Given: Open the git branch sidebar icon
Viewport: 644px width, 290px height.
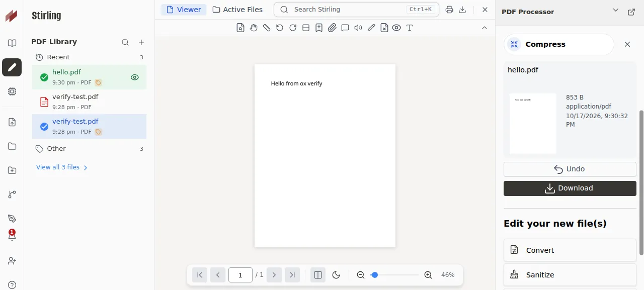Looking at the screenshot, I should (x=12, y=195).
